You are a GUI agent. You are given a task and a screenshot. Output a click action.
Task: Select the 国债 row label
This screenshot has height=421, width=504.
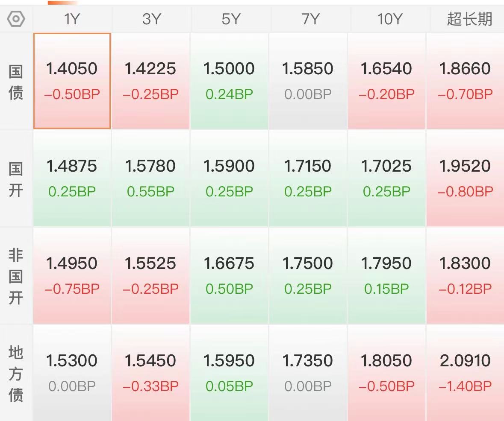(16, 82)
